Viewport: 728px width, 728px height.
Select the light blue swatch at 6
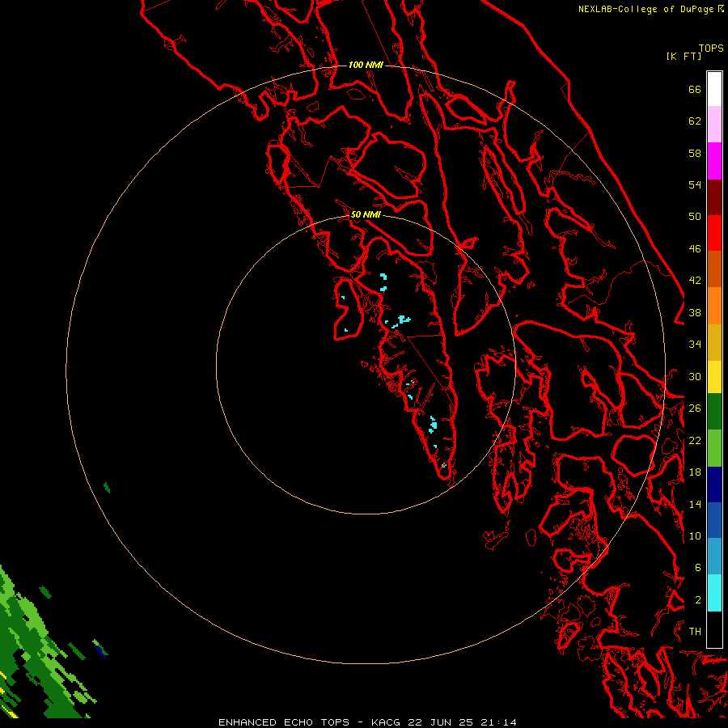pyautogui.click(x=714, y=557)
